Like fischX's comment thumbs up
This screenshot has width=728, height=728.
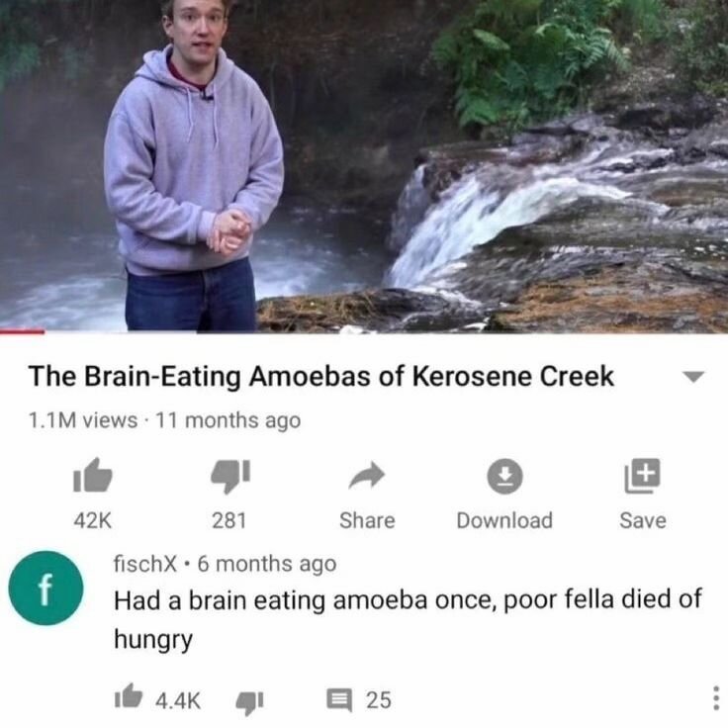coord(129,696)
